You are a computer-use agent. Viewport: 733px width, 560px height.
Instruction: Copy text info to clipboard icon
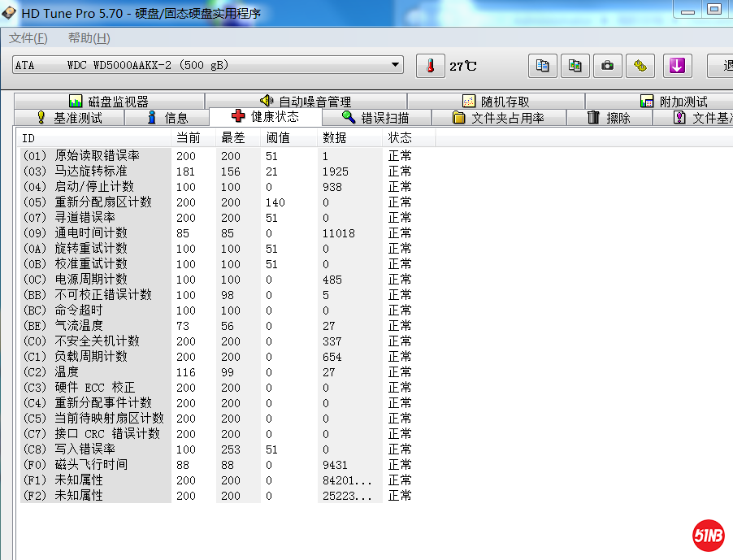click(543, 66)
